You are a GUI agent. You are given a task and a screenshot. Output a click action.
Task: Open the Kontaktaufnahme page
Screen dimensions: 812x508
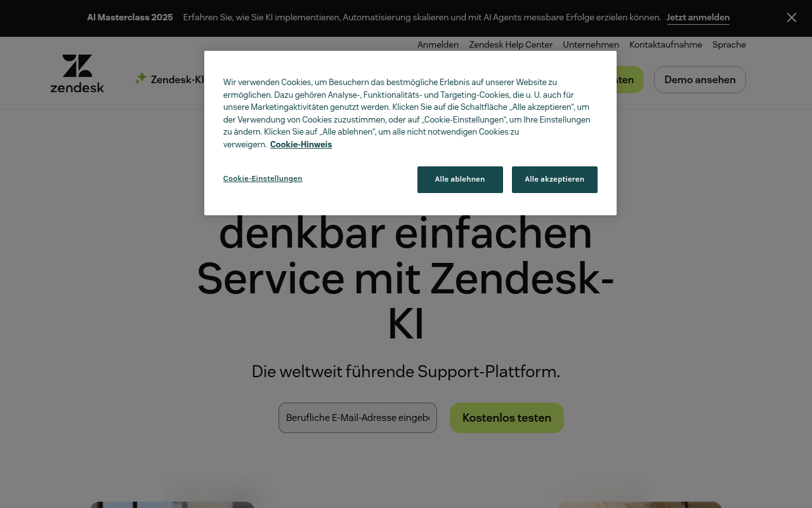coord(665,44)
